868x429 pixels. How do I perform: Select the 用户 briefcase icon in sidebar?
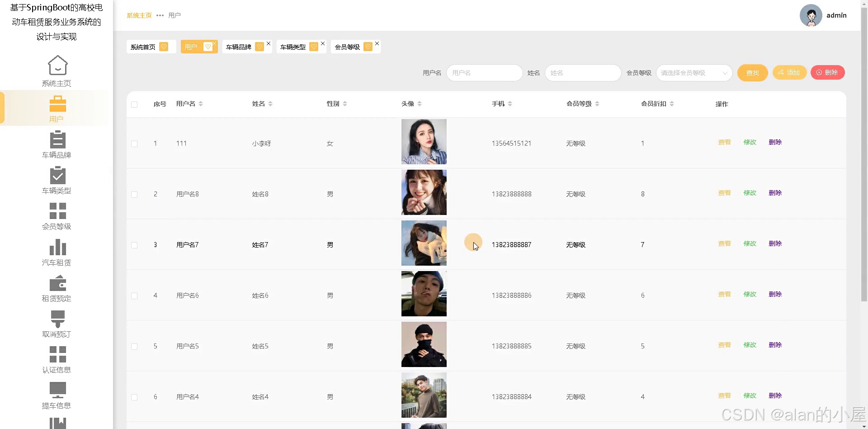click(57, 104)
